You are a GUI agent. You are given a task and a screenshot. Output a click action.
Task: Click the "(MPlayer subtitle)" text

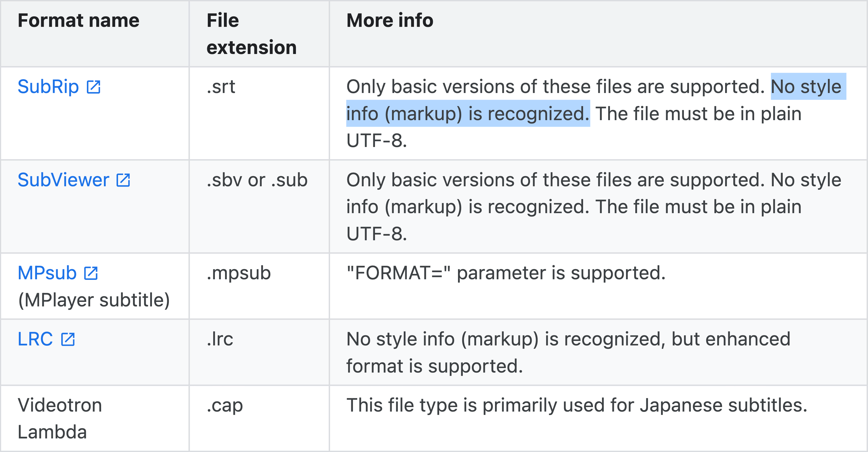(94, 300)
